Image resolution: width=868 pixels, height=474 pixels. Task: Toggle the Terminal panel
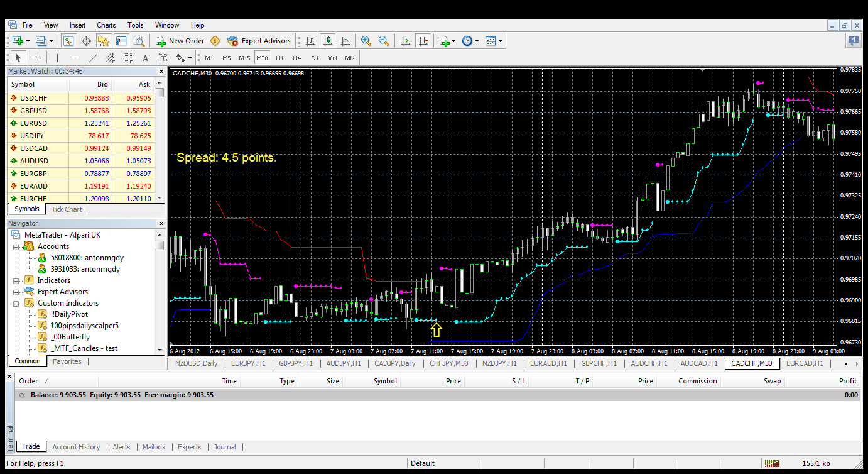tap(121, 41)
